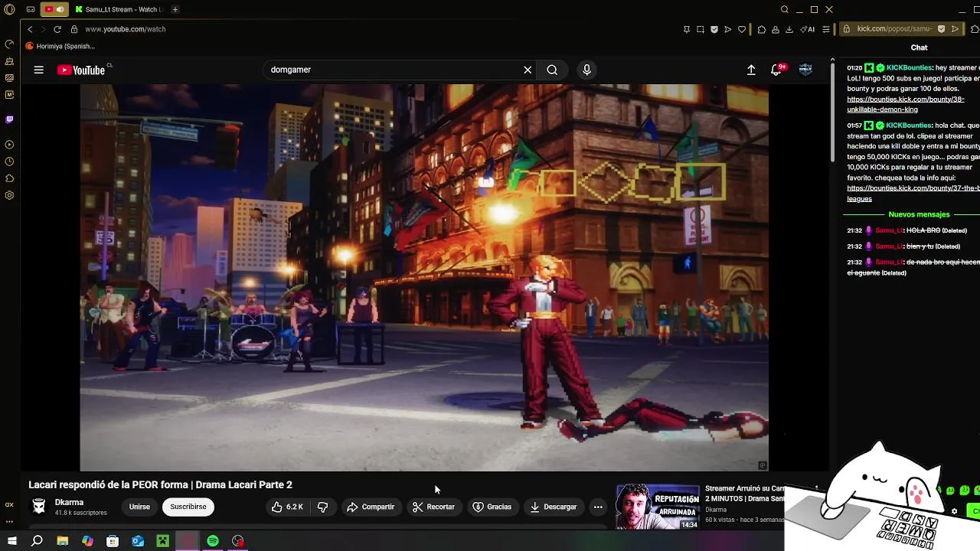
Task: Open Twitch panel in sidebar
Action: tap(9, 119)
